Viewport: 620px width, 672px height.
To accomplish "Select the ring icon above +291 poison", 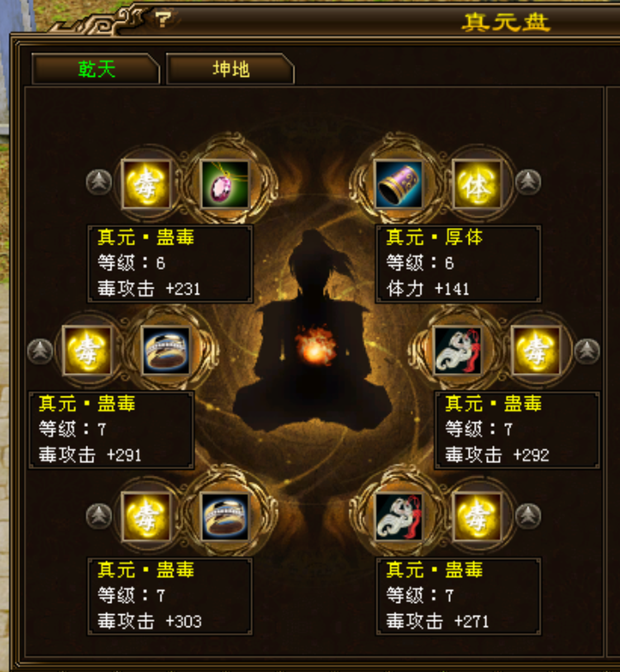I will point(166,350).
